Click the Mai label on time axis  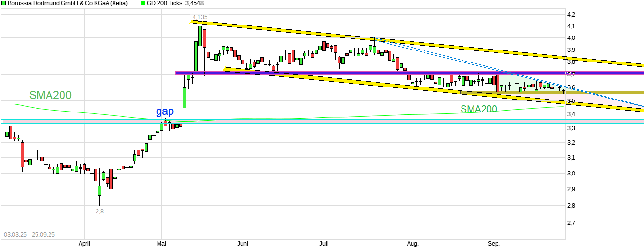coord(162,244)
